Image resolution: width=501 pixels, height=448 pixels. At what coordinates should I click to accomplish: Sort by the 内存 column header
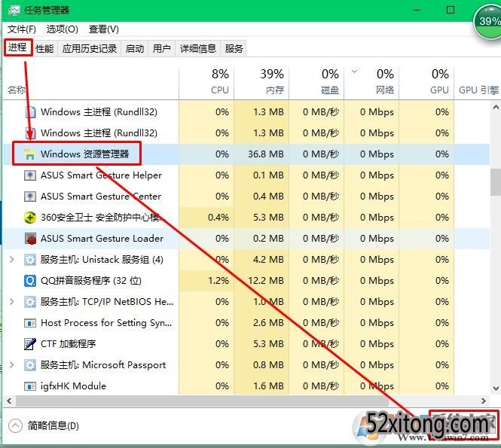pos(261,83)
